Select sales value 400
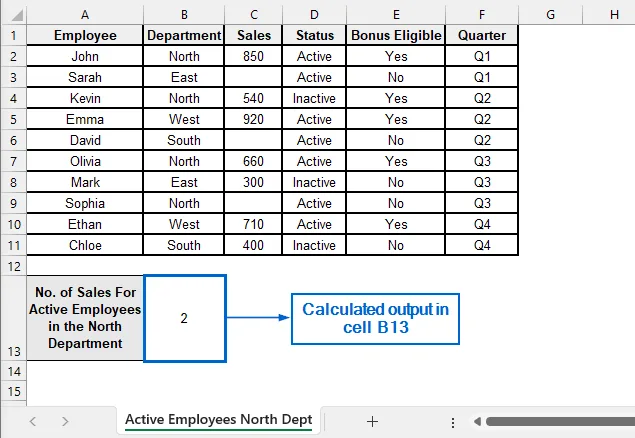Screen dimensions: 635x438 pos(254,245)
